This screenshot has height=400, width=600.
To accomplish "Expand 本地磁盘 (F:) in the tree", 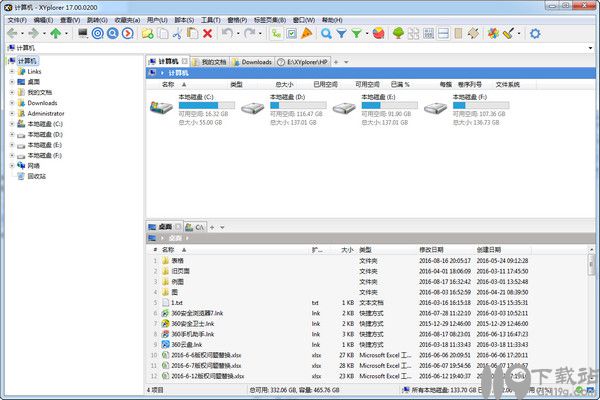I will click(x=12, y=155).
